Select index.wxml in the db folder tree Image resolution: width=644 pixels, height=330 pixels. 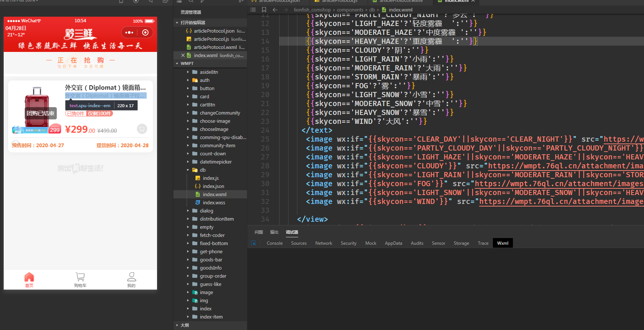click(x=214, y=194)
